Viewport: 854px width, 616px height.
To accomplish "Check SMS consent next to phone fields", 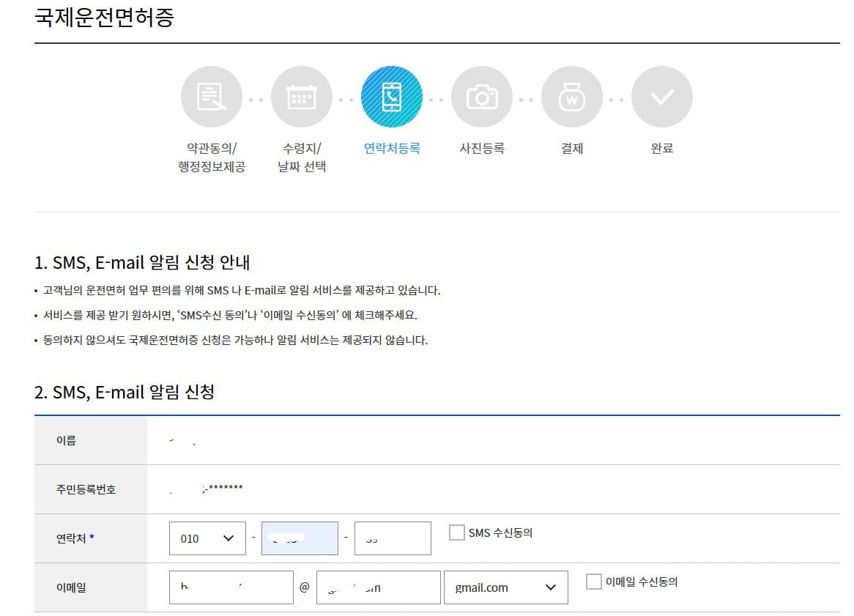I will click(x=458, y=533).
